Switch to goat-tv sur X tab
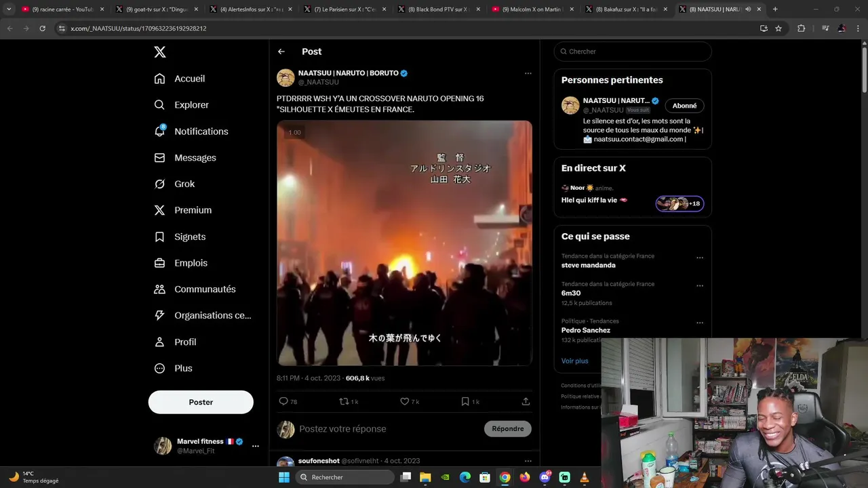This screenshot has width=868, height=488. point(155,9)
